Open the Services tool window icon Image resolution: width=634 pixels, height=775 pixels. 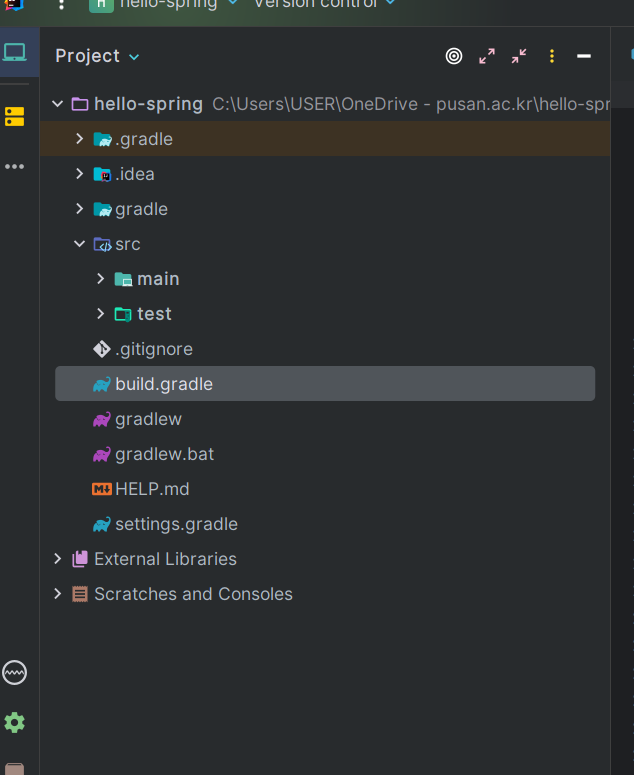[x=14, y=673]
